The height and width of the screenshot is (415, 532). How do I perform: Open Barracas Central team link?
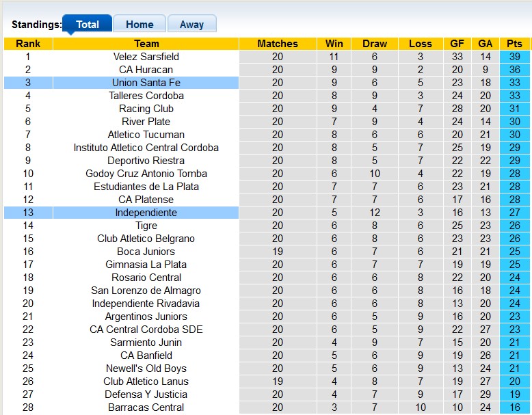coord(146,407)
